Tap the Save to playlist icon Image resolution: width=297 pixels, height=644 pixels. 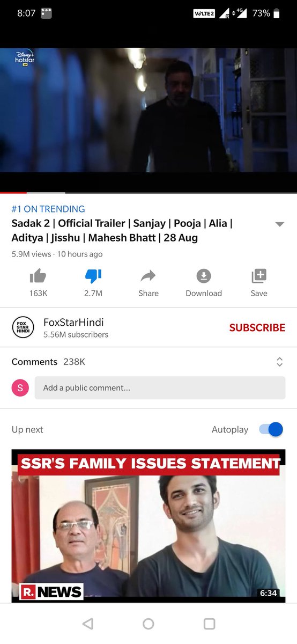tap(259, 276)
